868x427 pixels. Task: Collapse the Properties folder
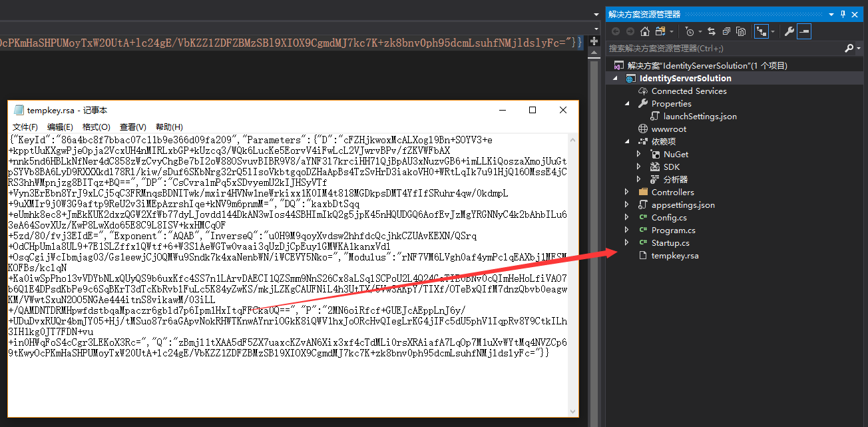pyautogui.click(x=627, y=103)
